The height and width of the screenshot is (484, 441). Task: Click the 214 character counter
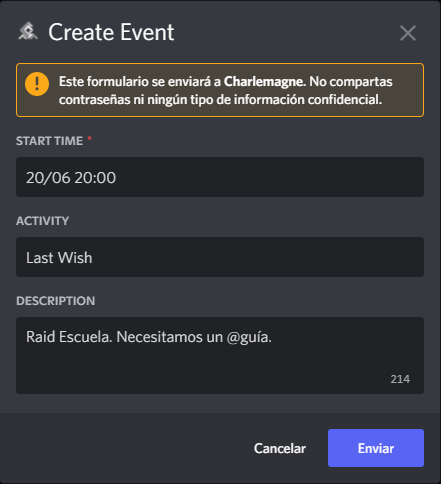400,379
